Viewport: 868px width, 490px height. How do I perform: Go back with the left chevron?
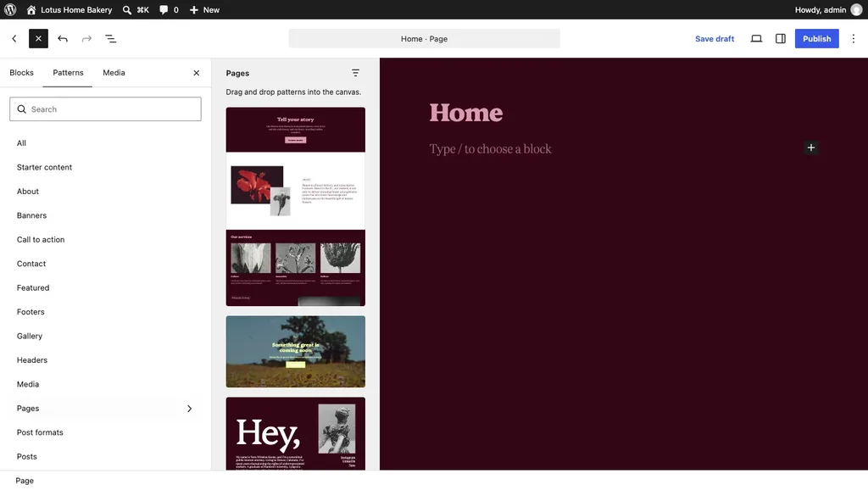tap(14, 38)
